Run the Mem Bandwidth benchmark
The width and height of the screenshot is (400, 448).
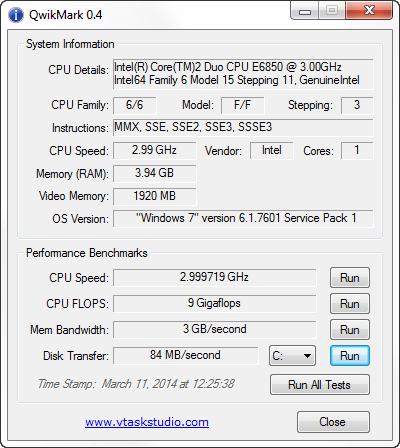pos(350,329)
